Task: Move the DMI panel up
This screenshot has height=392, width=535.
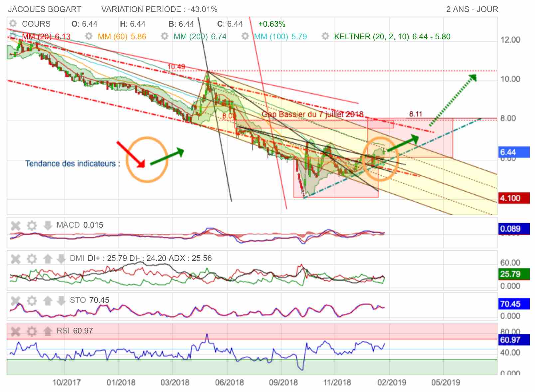Action: 48,259
